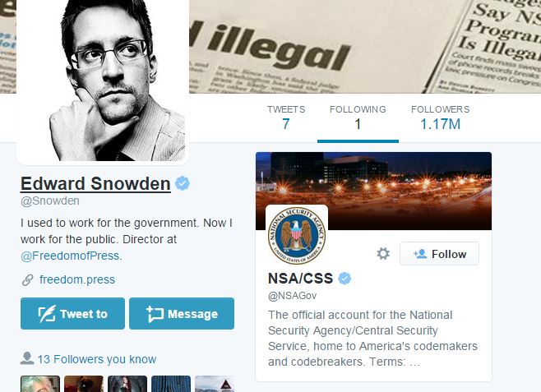Visit the freedom.press website link
The image size is (541, 392).
coord(77,279)
